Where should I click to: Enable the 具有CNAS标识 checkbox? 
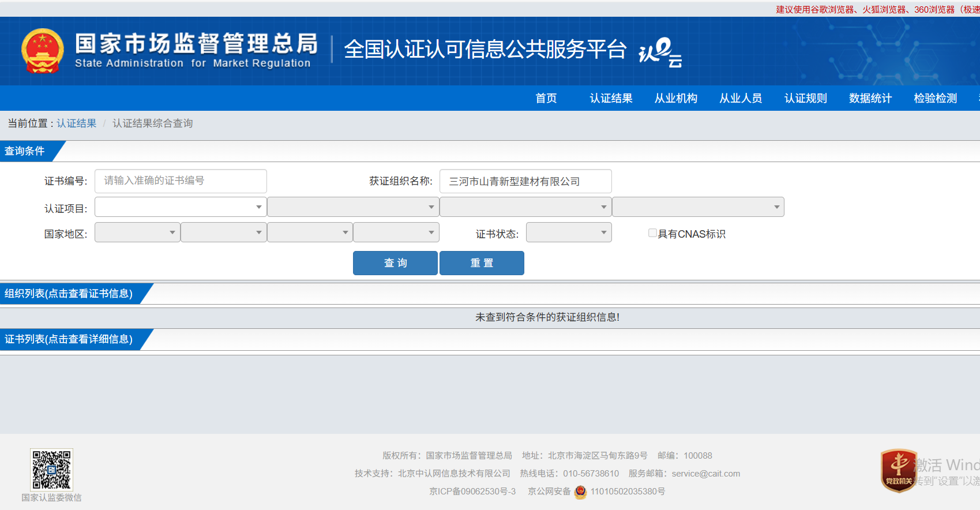tap(652, 233)
